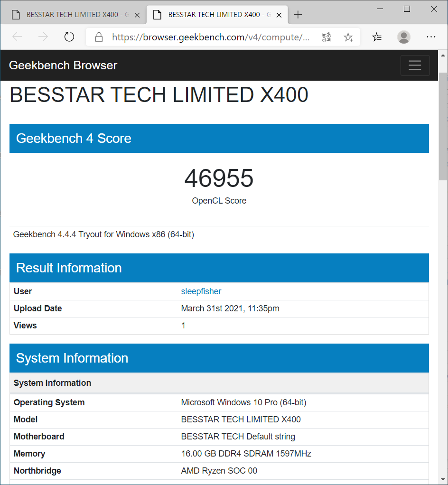Viewport: 448px width, 485px height.
Task: Click the 'User' row label
Action: tap(23, 291)
